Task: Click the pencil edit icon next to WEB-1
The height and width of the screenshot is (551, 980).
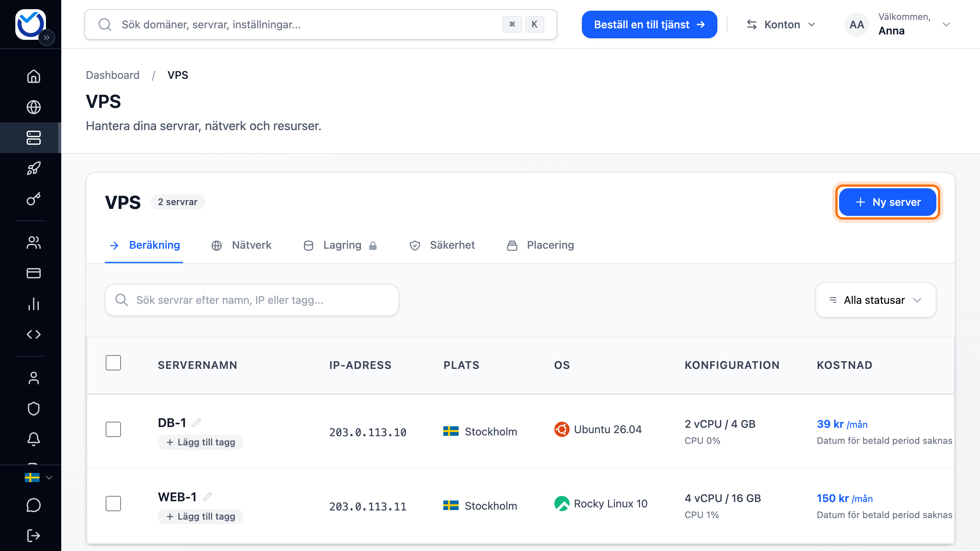Action: pyautogui.click(x=207, y=497)
